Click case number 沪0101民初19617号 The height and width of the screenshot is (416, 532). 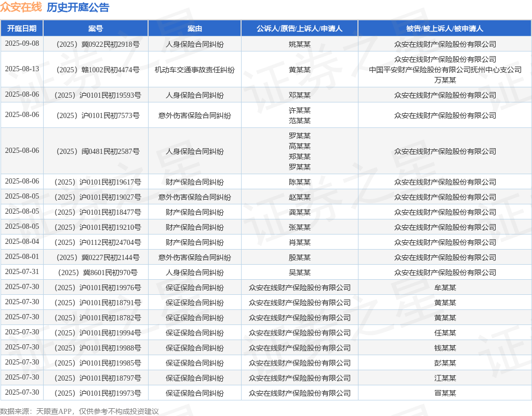98,182
